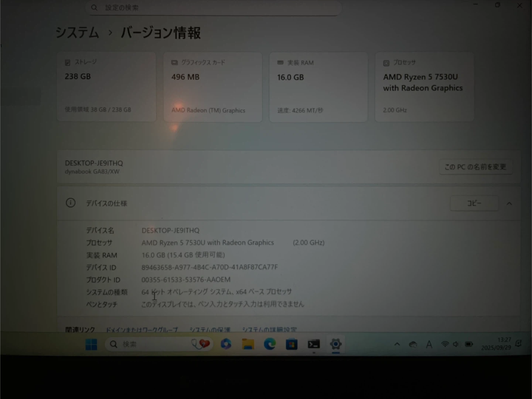Select 速度: 4266 MT/秒 text
This screenshot has width=532, height=399.
tap(300, 110)
